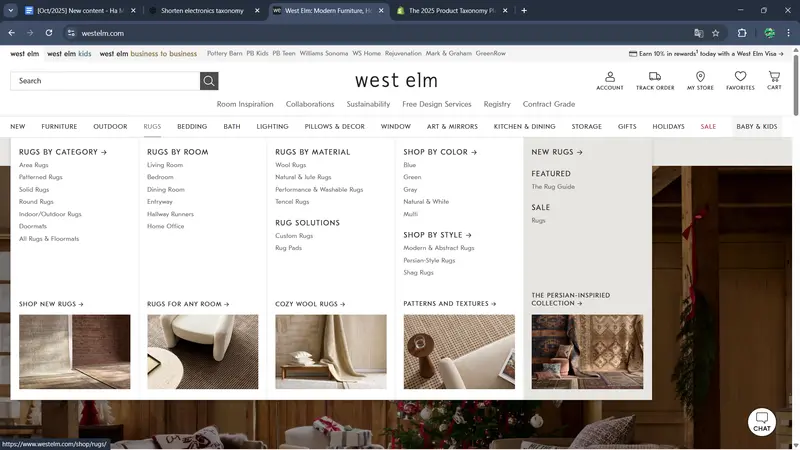This screenshot has height=450, width=800.
Task: Open the Shop New Rugs thumbnail image
Action: point(74,352)
